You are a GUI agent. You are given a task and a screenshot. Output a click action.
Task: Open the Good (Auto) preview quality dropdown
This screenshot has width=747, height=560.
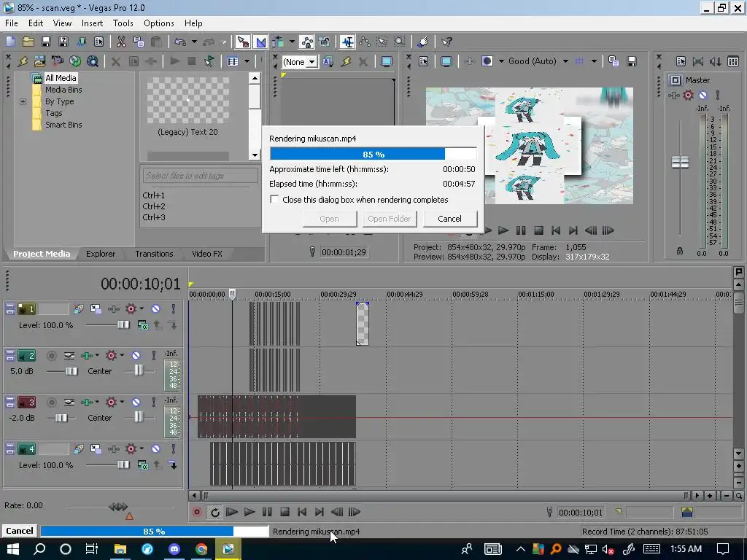[x=565, y=61]
